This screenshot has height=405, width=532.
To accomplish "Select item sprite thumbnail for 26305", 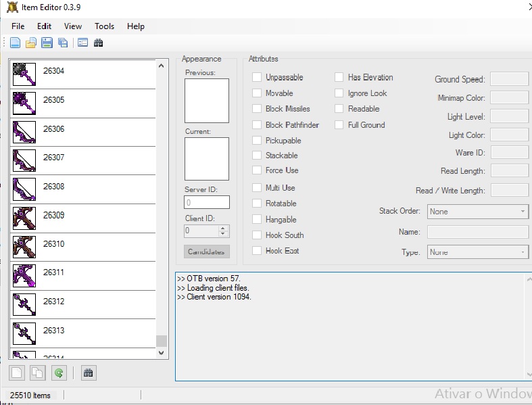I will 24,103.
